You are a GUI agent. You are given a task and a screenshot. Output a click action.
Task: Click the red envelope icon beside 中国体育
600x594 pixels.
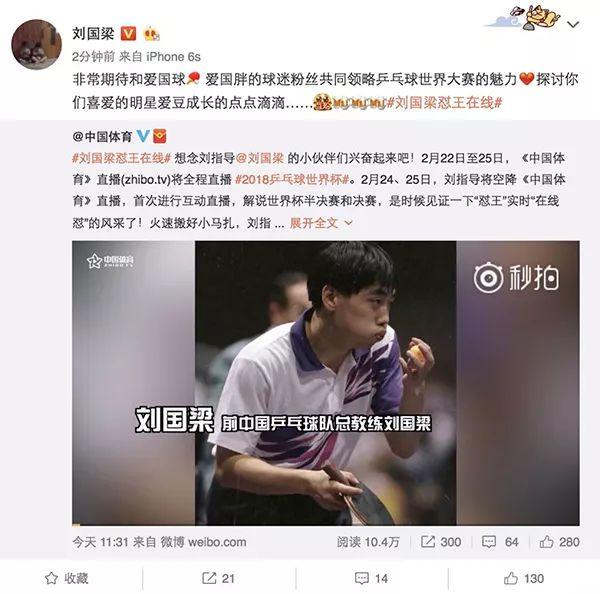(x=160, y=136)
